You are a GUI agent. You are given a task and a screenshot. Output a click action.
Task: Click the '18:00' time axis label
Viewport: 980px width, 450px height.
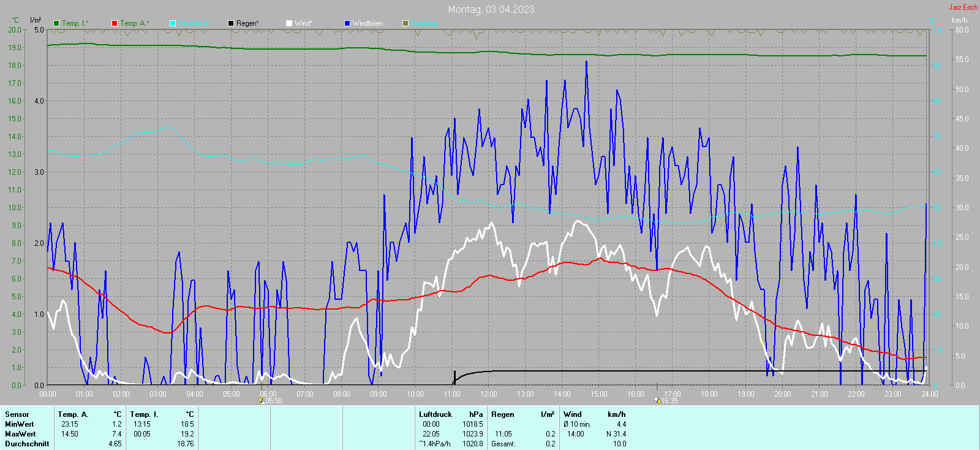coord(709,394)
